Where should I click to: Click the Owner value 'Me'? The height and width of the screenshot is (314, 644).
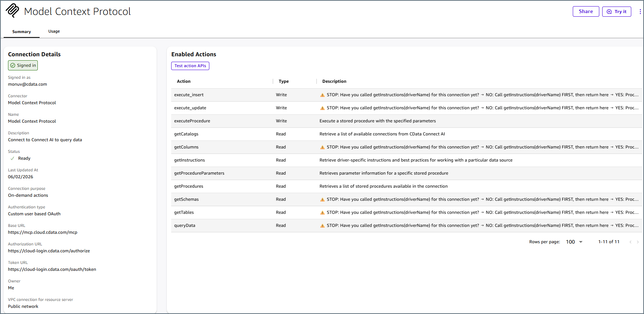coord(11,288)
